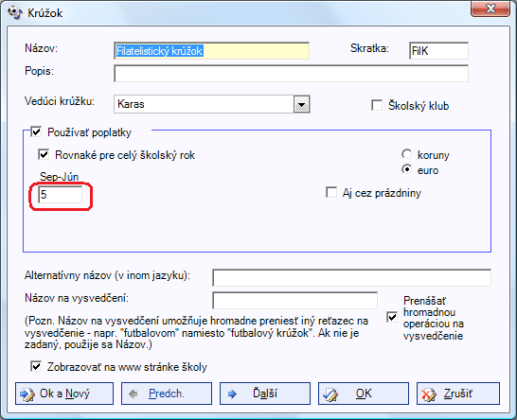Expand the Vedúci krúžku dropdown arrow
Image resolution: width=517 pixels, height=420 pixels.
pos(301,104)
